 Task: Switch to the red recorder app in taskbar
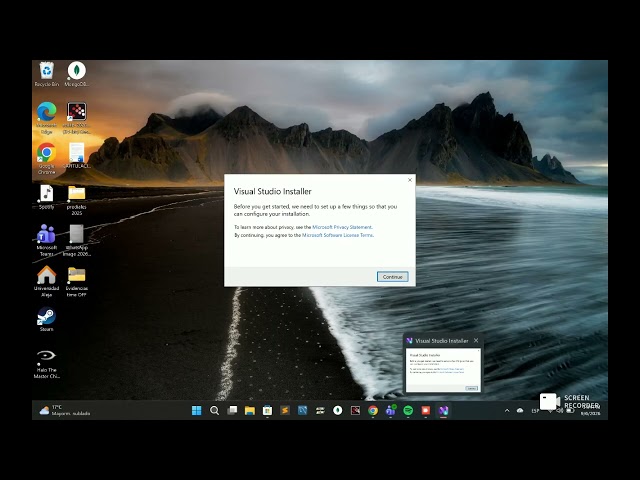tap(426, 411)
